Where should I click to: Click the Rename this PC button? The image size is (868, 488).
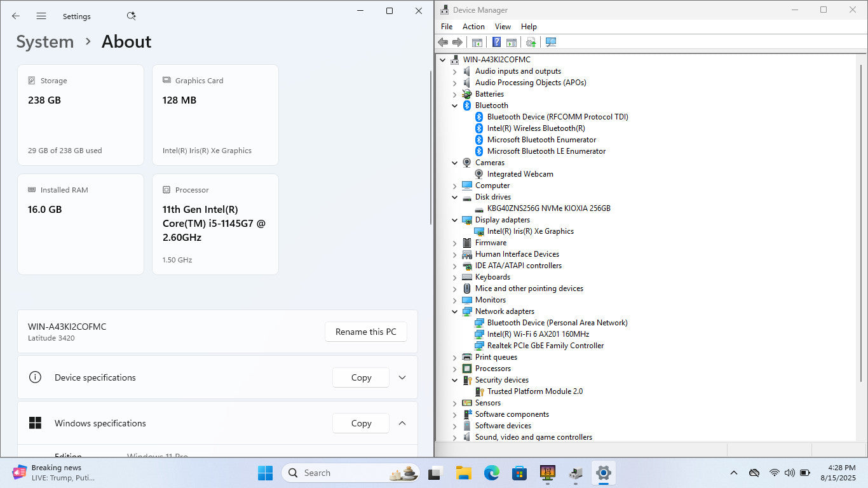pyautogui.click(x=365, y=332)
